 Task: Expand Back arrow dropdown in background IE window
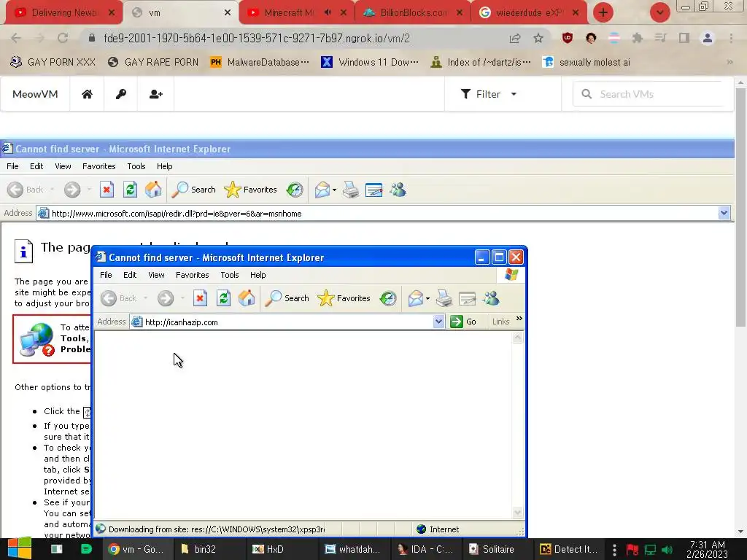click(x=52, y=190)
